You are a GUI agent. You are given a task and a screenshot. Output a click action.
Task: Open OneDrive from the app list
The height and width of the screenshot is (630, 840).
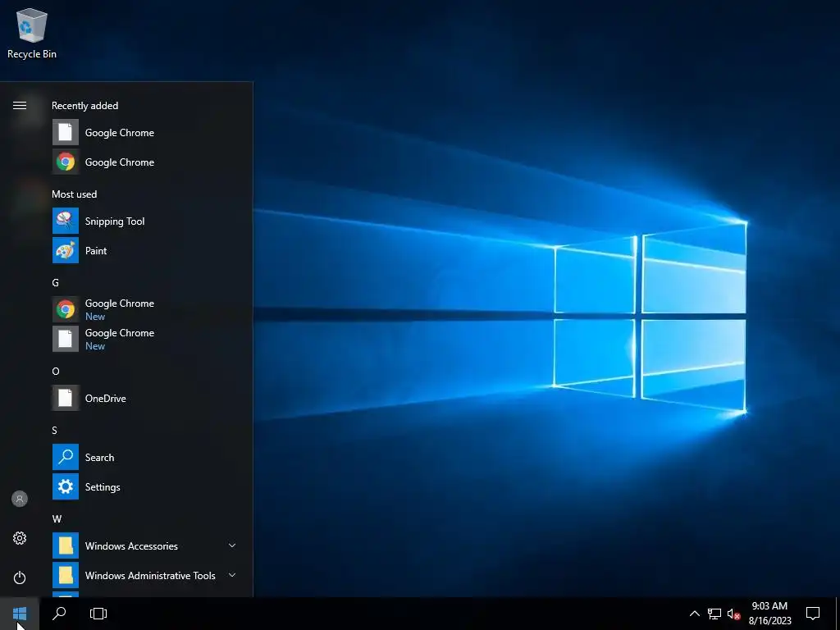(144, 398)
